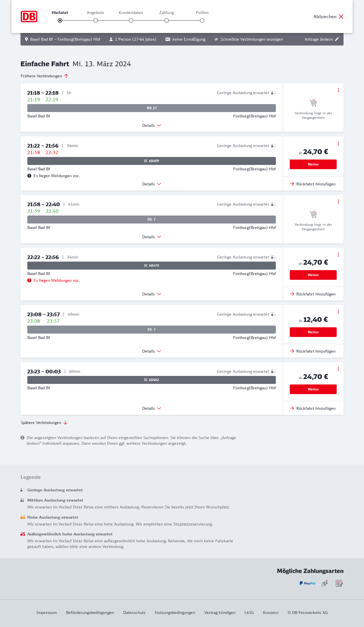
Task: Expand Details for the RB 27 connection
Action: [152, 125]
